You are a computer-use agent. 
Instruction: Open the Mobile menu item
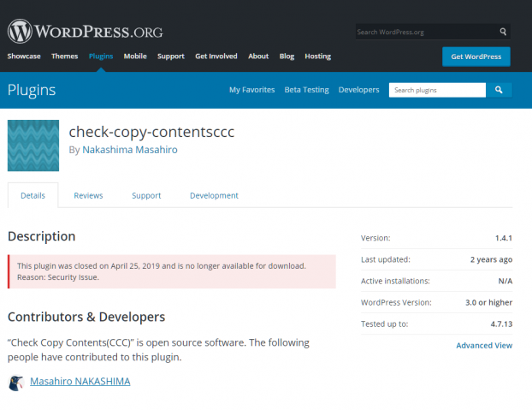(x=135, y=56)
